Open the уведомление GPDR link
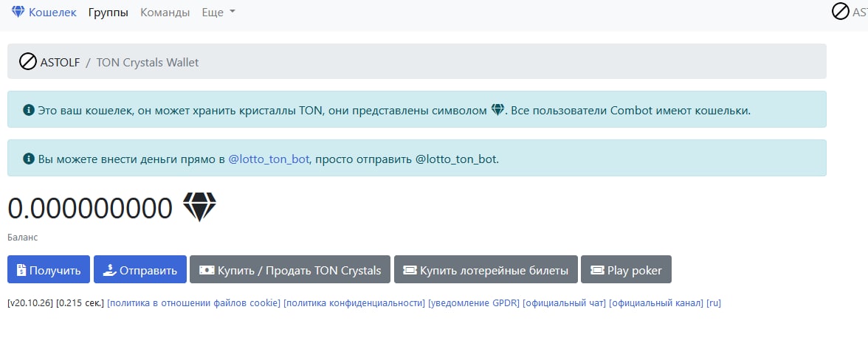This screenshot has width=868, height=346. [474, 303]
